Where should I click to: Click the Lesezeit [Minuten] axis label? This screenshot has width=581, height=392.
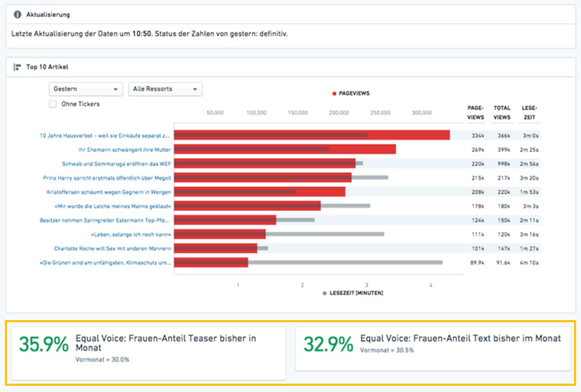coord(356,293)
